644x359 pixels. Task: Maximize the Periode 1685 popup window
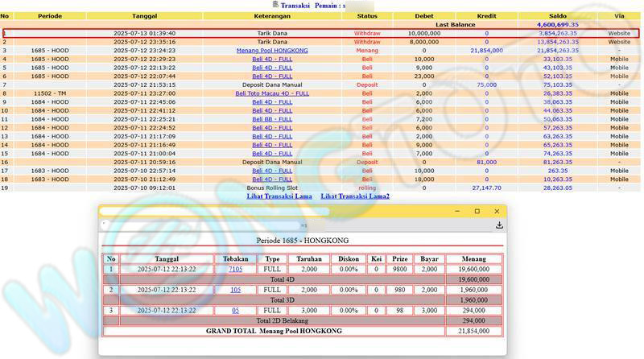[477, 212]
